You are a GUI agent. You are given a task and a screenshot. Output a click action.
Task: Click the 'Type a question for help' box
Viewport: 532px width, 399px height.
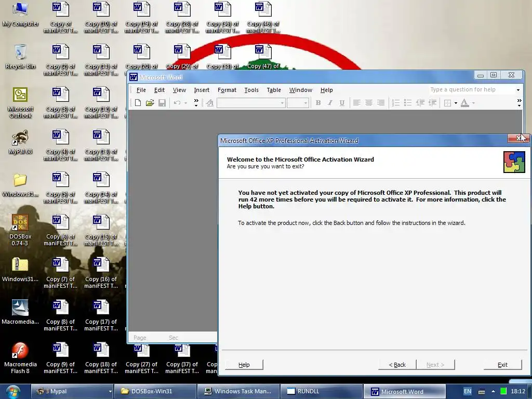pyautogui.click(x=472, y=89)
